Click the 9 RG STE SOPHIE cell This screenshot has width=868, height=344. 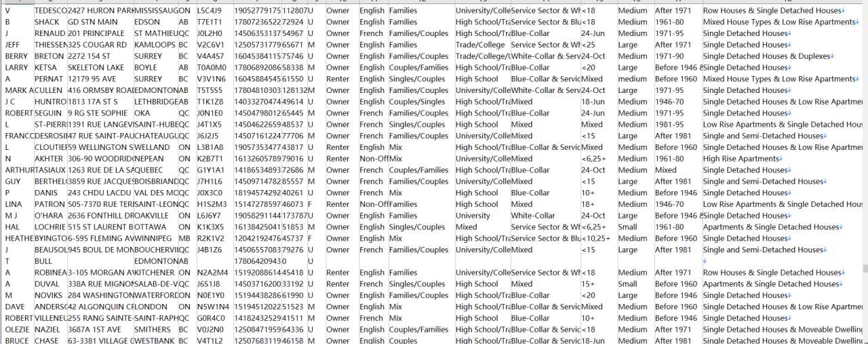point(100,113)
